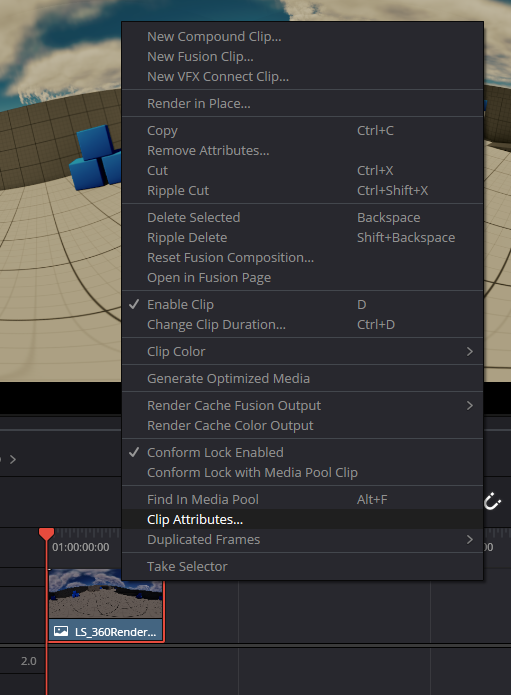Click the image icon on LS_360Render clip
The image size is (511, 695).
point(61,631)
